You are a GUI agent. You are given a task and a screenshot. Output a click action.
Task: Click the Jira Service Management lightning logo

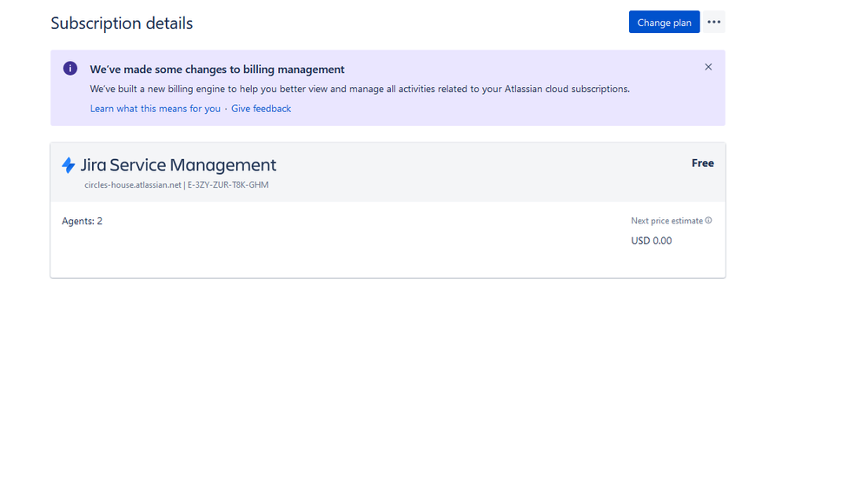coord(68,165)
